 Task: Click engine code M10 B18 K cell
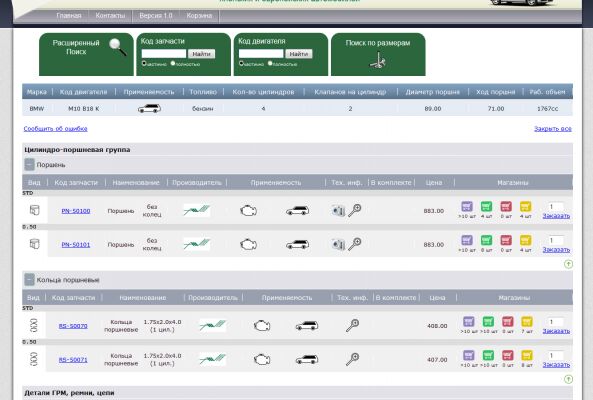84,109
